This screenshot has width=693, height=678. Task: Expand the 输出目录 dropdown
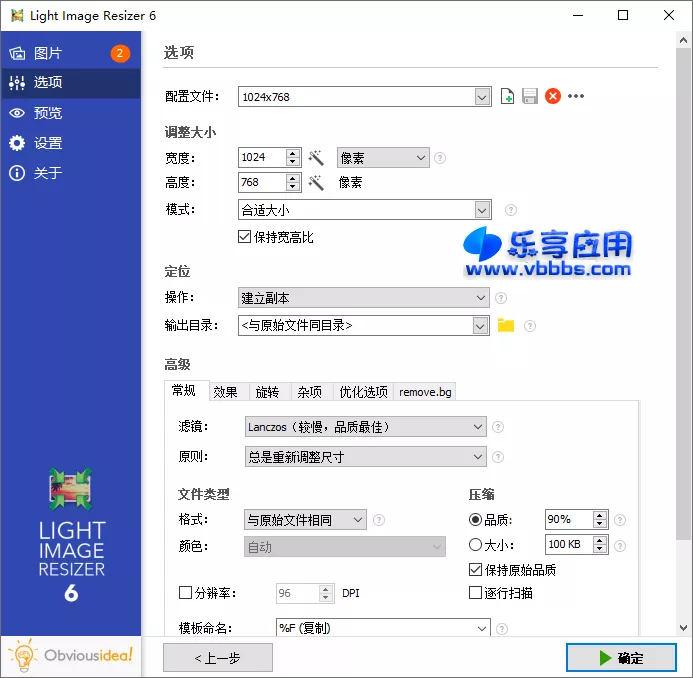(480, 326)
